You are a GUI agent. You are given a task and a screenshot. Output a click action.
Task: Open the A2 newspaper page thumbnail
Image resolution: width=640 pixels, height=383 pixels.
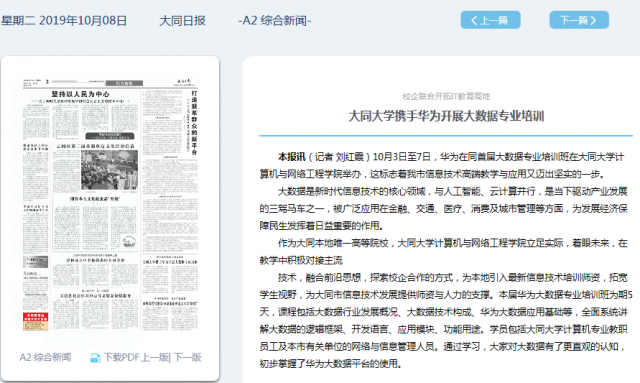pyautogui.click(x=110, y=205)
